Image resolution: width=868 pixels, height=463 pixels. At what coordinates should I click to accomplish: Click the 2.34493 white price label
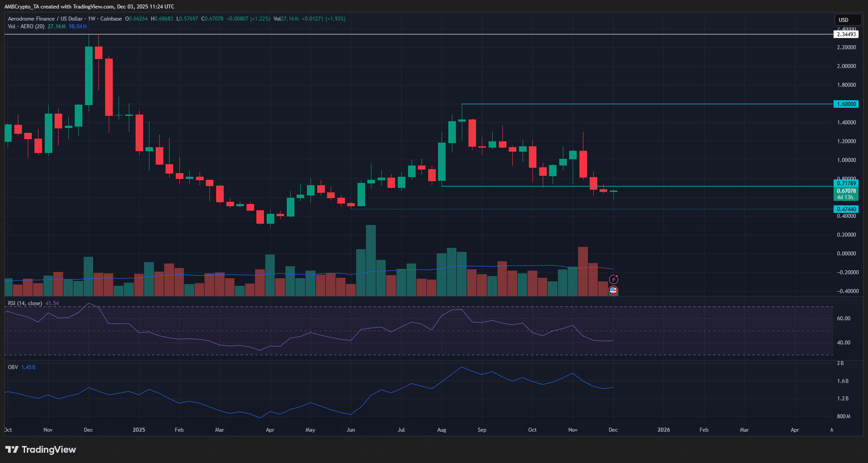click(846, 34)
